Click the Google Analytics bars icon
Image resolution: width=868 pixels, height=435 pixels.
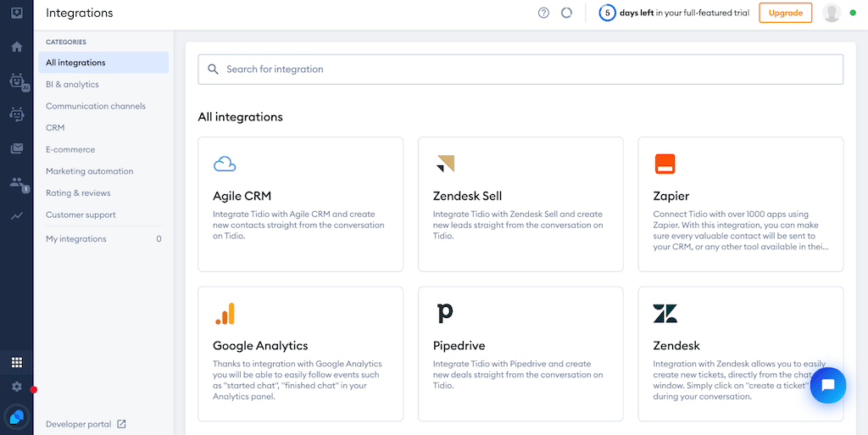click(x=225, y=313)
